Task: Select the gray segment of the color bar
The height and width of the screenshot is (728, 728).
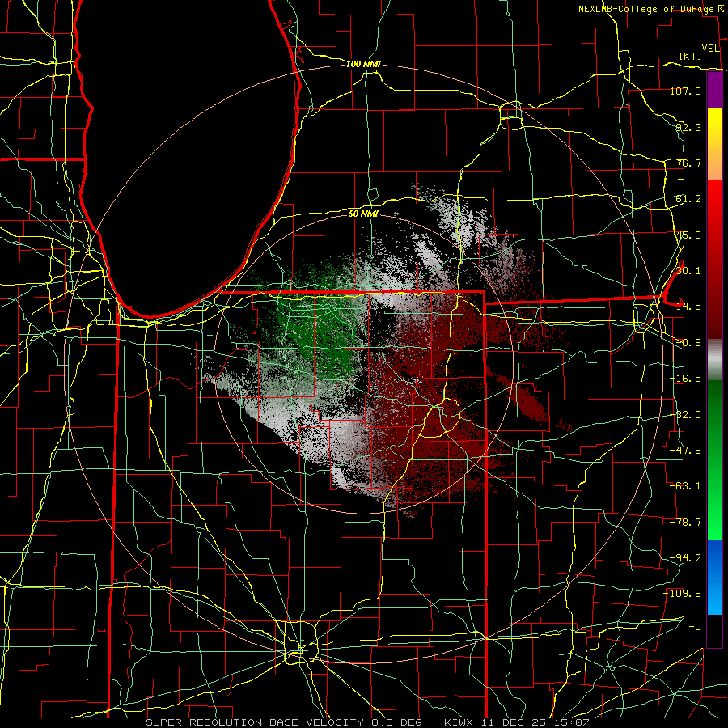Action: 714,359
